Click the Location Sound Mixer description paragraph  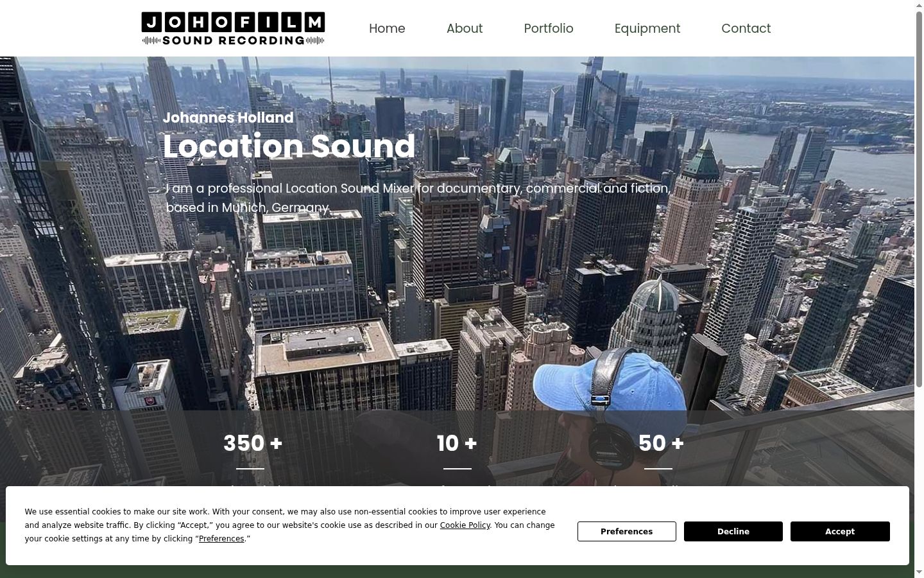coord(418,198)
